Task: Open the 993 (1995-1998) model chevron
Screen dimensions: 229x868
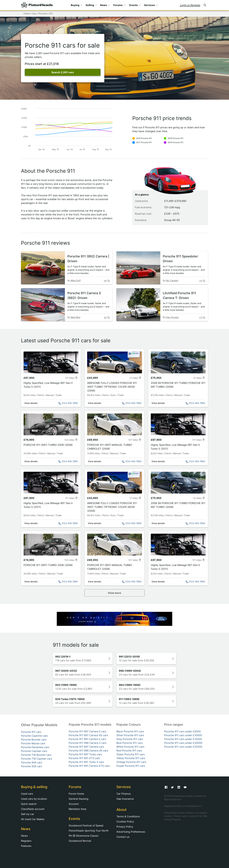Action: tap(109, 687)
